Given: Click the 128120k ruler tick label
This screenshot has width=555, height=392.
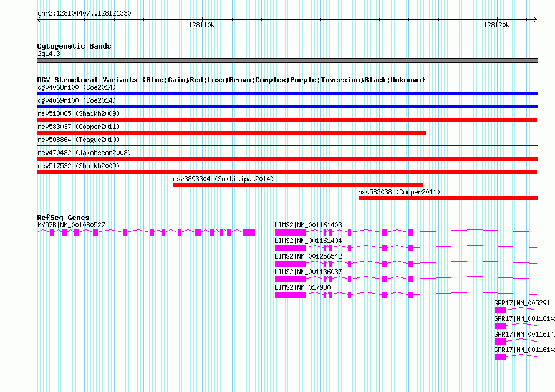Looking at the screenshot, I should tap(496, 25).
